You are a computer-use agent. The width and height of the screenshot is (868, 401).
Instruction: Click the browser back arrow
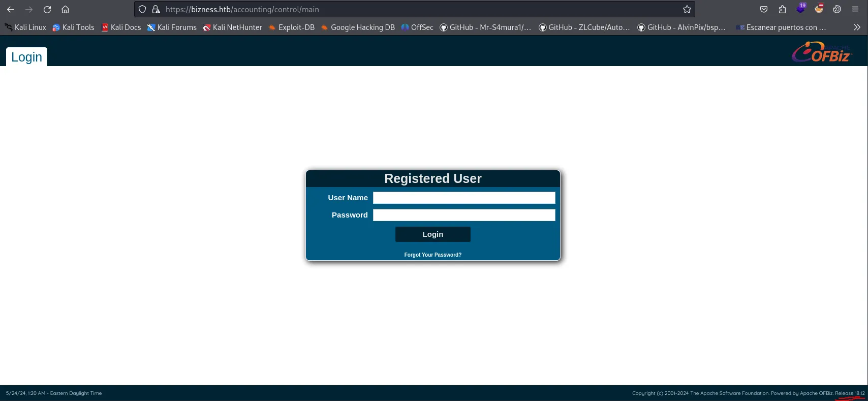(x=11, y=9)
